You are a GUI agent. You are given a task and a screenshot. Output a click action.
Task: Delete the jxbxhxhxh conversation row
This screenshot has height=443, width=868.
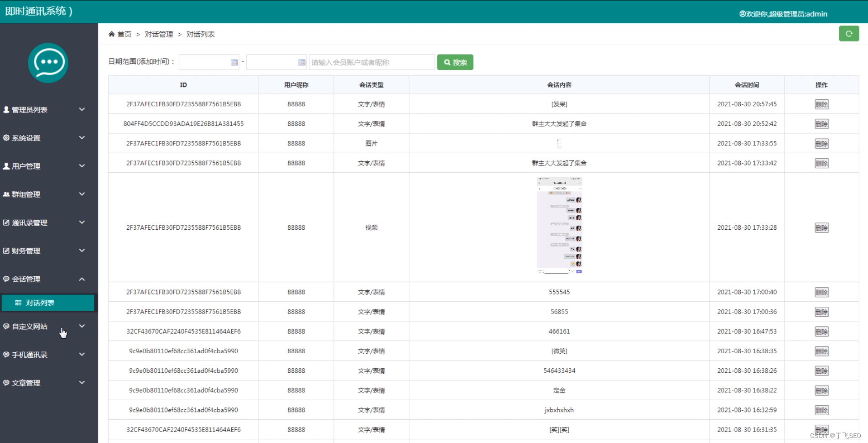pos(821,410)
